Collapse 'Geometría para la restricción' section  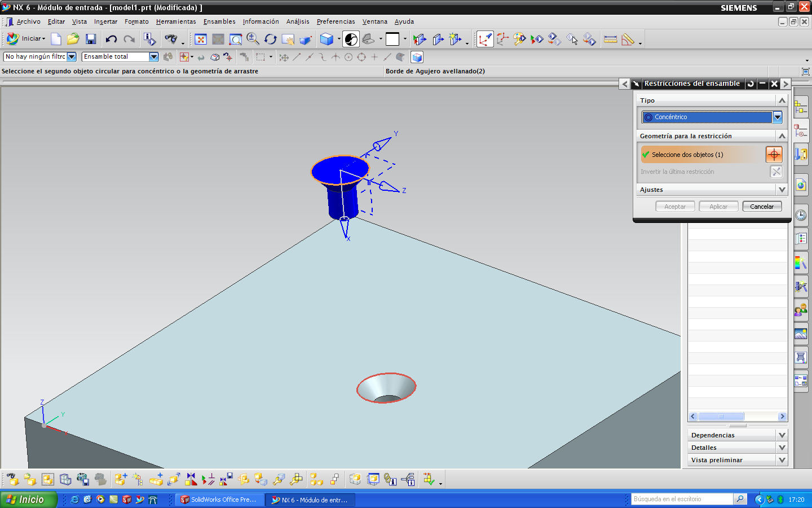pyautogui.click(x=782, y=136)
